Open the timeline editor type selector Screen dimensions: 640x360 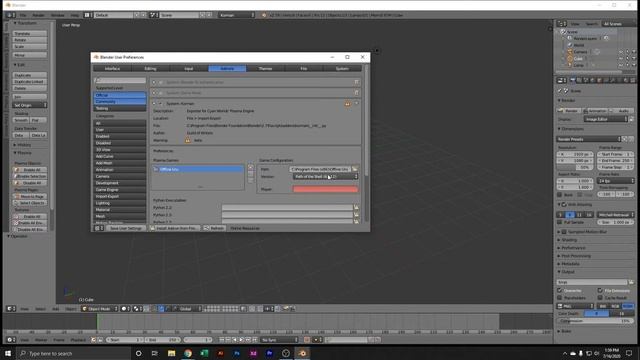[11, 340]
